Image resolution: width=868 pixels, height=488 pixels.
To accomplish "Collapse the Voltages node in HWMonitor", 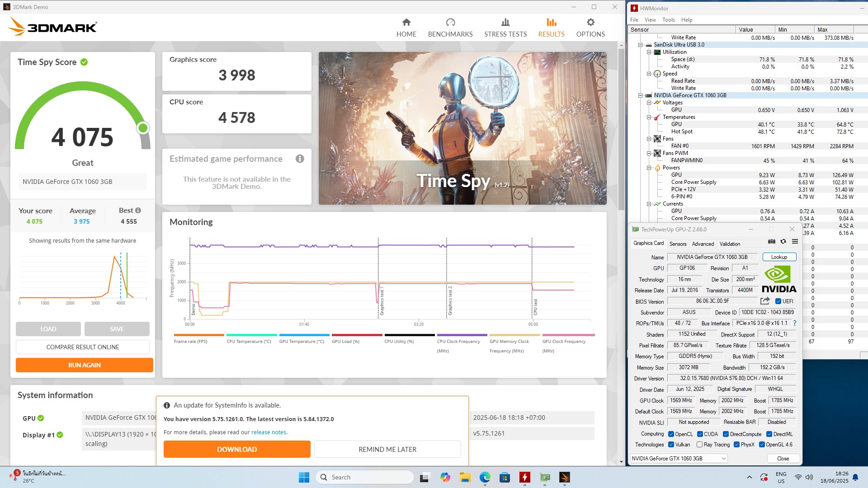I will 649,103.
